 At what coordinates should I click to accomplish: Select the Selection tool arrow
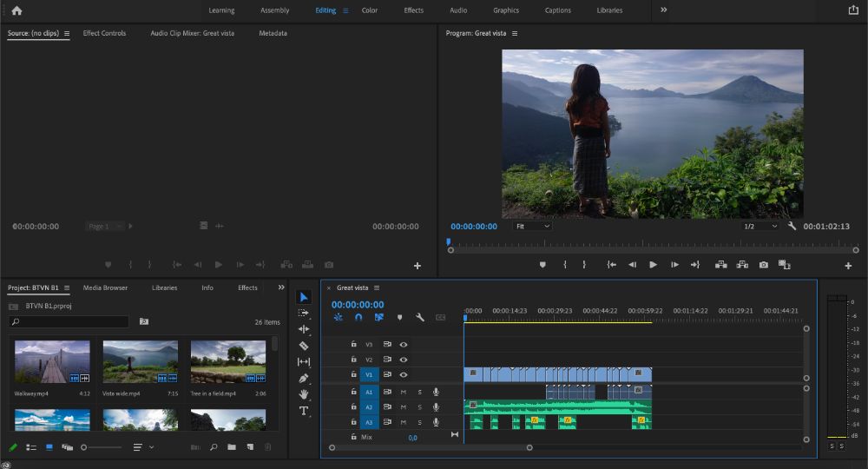[303, 297]
